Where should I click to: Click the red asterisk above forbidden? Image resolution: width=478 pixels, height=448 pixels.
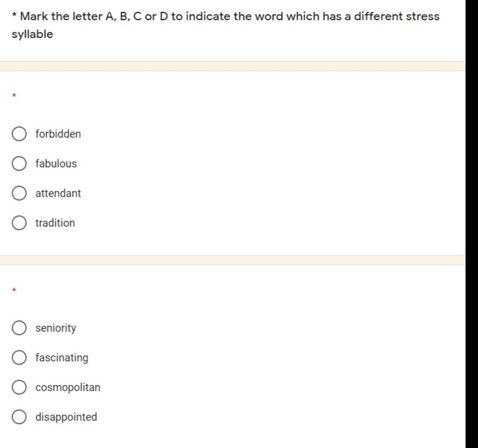[14, 96]
